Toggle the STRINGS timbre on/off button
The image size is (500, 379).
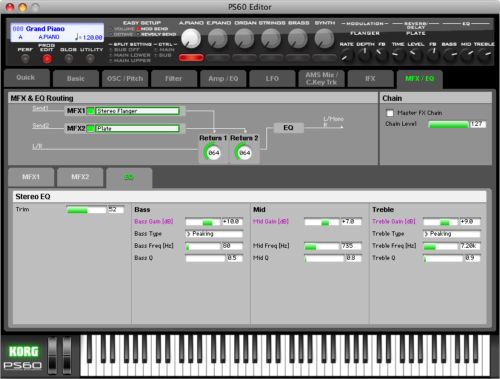click(271, 58)
